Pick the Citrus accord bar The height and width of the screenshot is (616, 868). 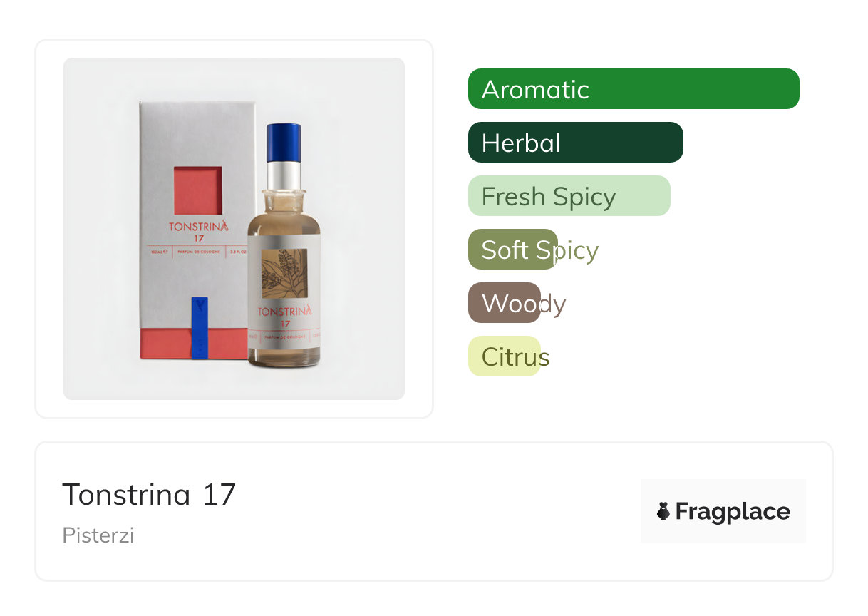504,356
